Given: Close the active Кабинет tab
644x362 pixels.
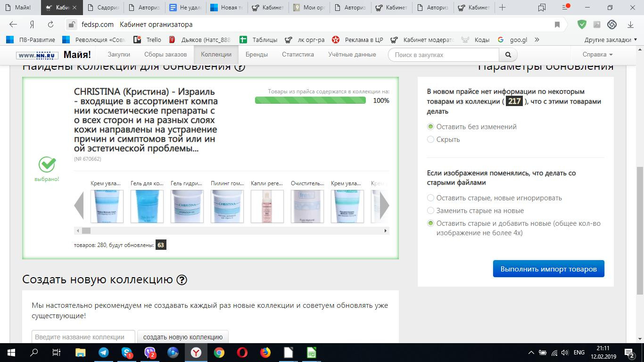Looking at the screenshot, I should pyautogui.click(x=74, y=8).
